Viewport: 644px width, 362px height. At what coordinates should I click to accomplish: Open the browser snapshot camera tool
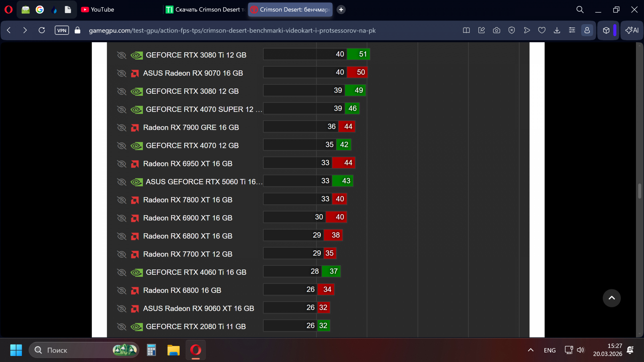pos(496,31)
